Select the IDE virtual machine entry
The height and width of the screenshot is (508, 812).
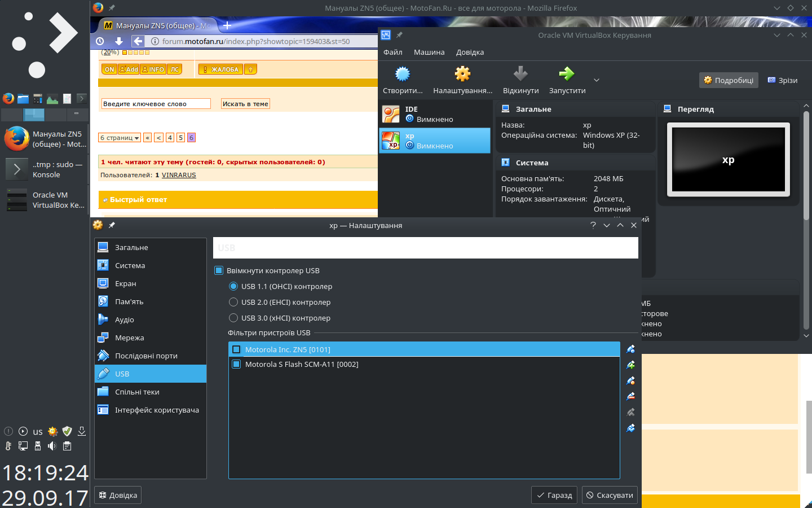pyautogui.click(x=435, y=114)
